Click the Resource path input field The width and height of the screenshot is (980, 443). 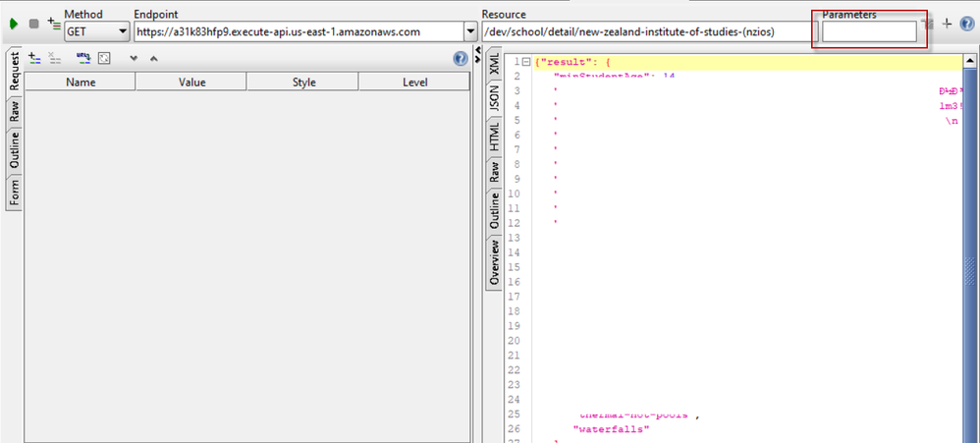(x=643, y=32)
